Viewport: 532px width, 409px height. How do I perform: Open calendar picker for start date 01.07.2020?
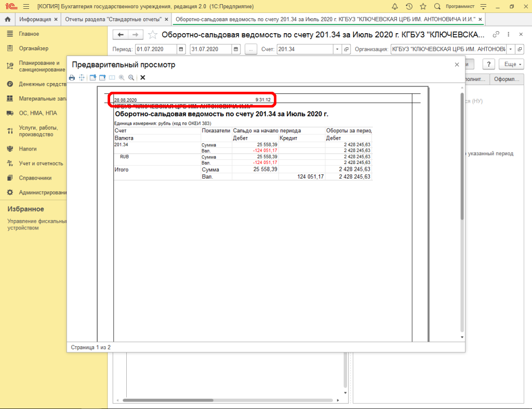click(181, 49)
